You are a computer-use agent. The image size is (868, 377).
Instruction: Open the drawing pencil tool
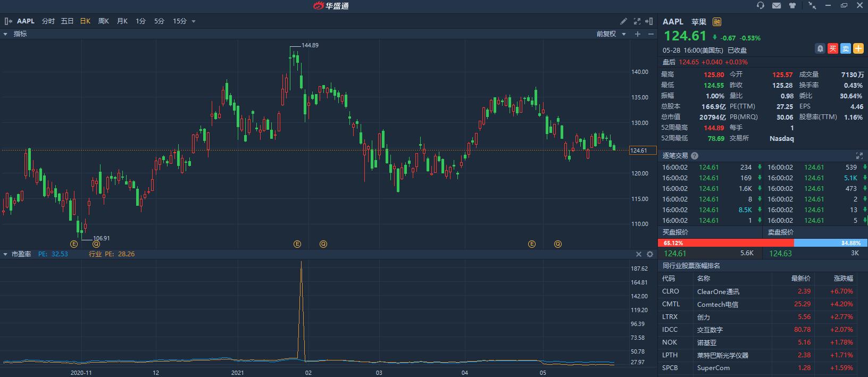pyautogui.click(x=624, y=21)
